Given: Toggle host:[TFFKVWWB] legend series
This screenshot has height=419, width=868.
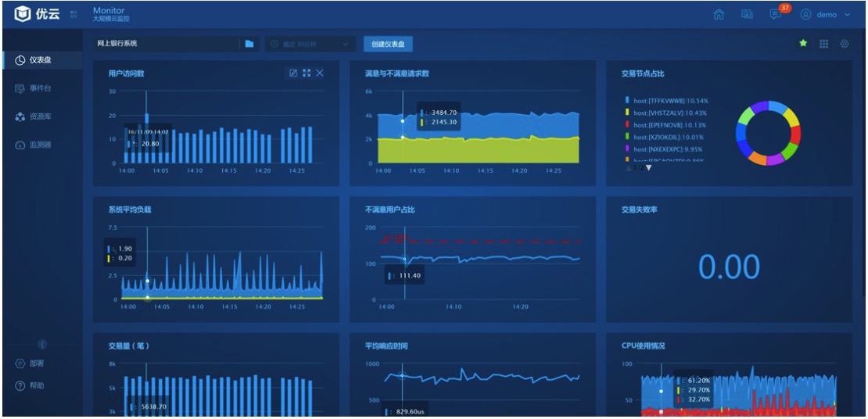Looking at the screenshot, I should 658,101.
